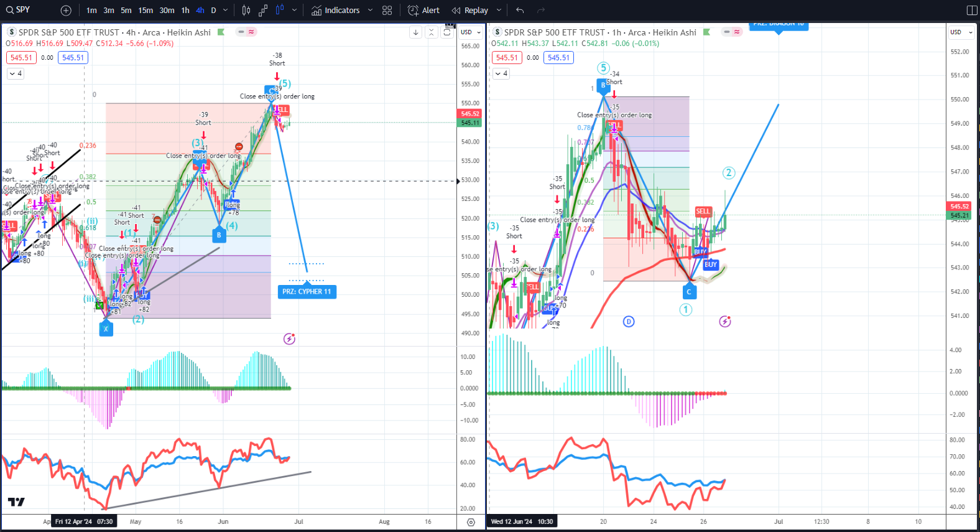Viewport: 980px width, 532px height.
Task: Click the green flag on 4h chart
Action: point(221,32)
